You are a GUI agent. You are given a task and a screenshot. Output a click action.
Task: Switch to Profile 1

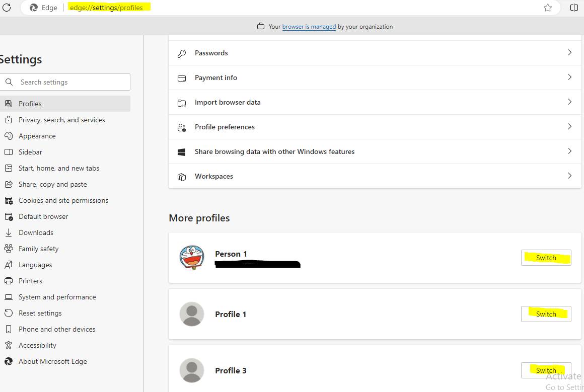546,314
